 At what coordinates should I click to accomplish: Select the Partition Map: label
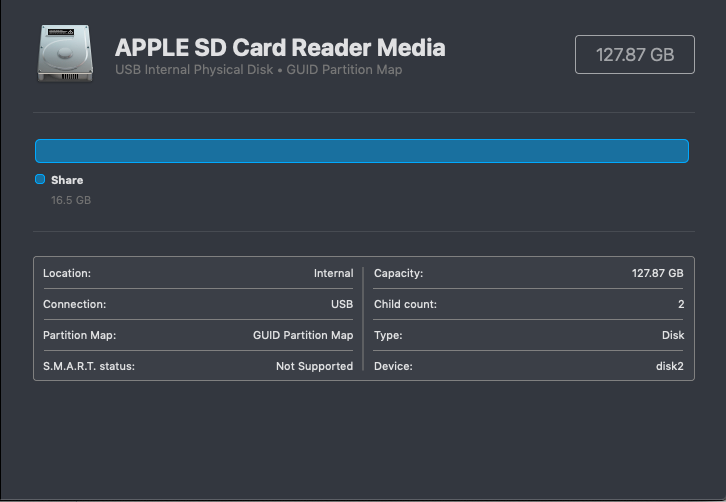tap(80, 335)
